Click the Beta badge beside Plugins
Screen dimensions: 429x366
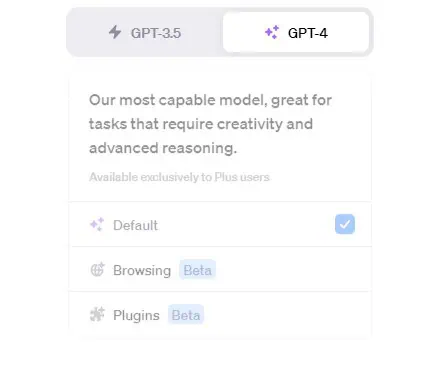click(x=186, y=315)
